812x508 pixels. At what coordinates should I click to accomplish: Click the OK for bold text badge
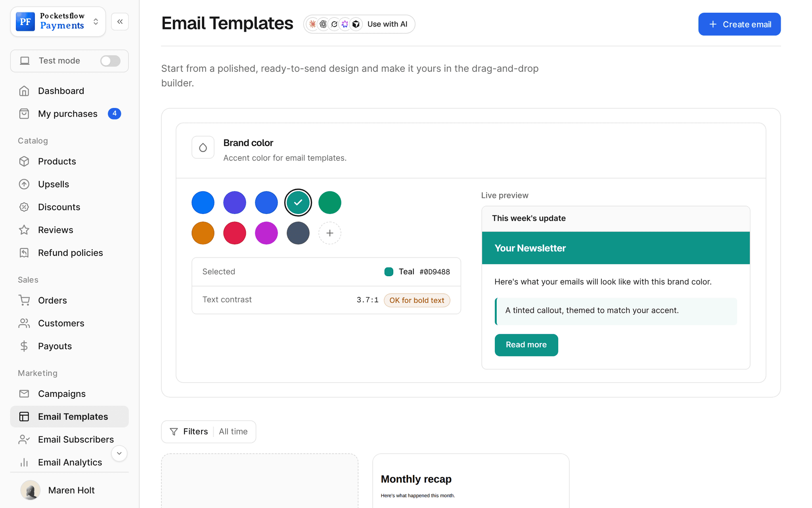coord(417,300)
